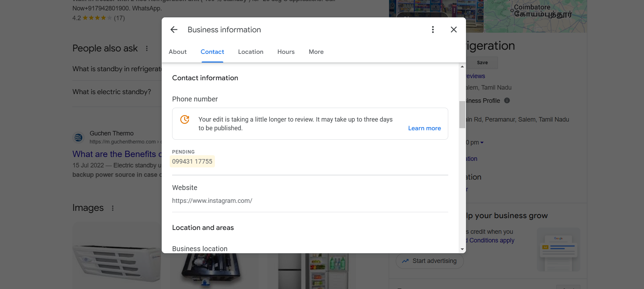
Task: Open 'What are the Benefits' Guchen Thermo result
Action: coord(117,154)
